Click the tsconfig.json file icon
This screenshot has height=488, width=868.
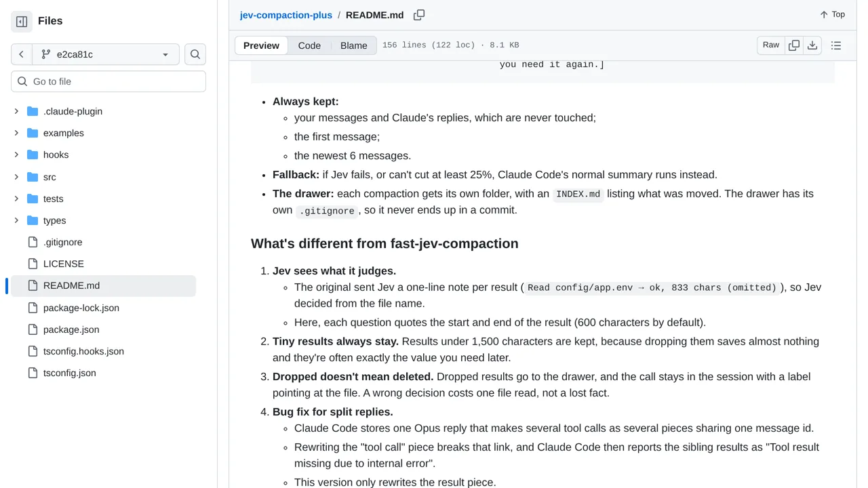33,373
